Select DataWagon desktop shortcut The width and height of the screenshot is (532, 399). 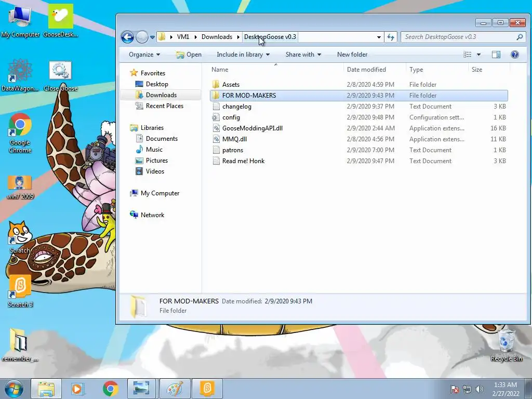point(20,75)
